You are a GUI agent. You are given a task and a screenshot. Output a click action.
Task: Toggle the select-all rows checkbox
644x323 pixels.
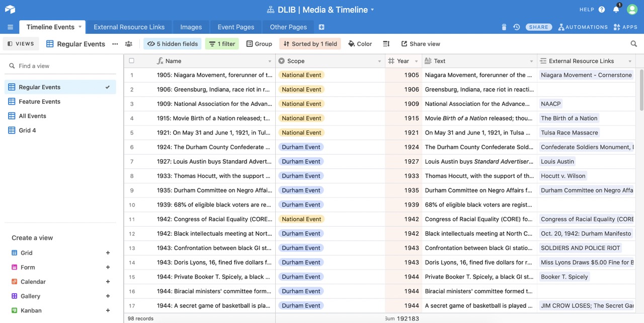click(x=132, y=61)
